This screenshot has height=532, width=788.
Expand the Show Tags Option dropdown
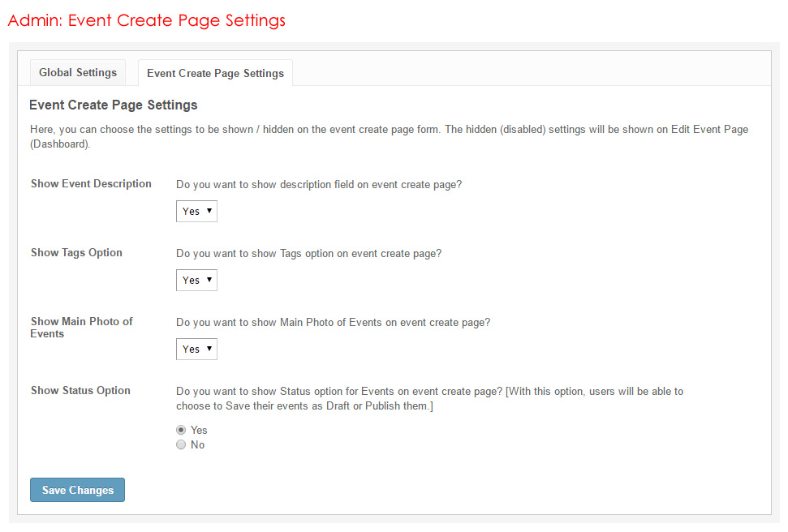pyautogui.click(x=196, y=281)
